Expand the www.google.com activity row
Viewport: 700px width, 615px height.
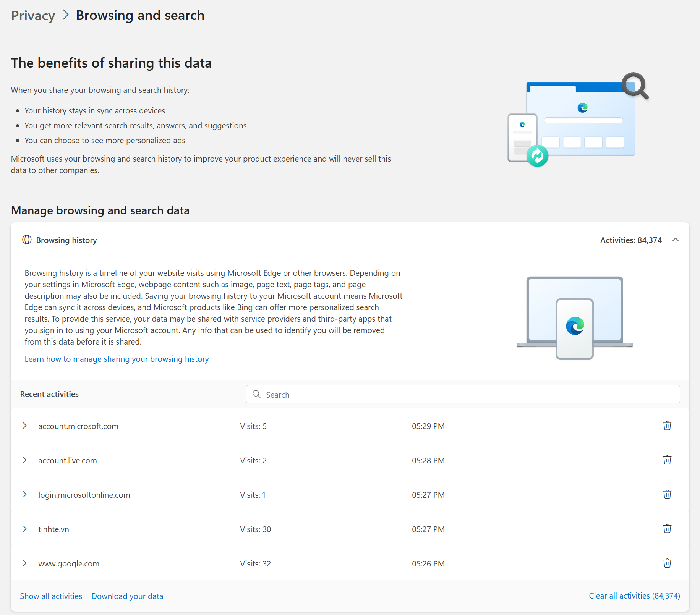[x=25, y=563]
